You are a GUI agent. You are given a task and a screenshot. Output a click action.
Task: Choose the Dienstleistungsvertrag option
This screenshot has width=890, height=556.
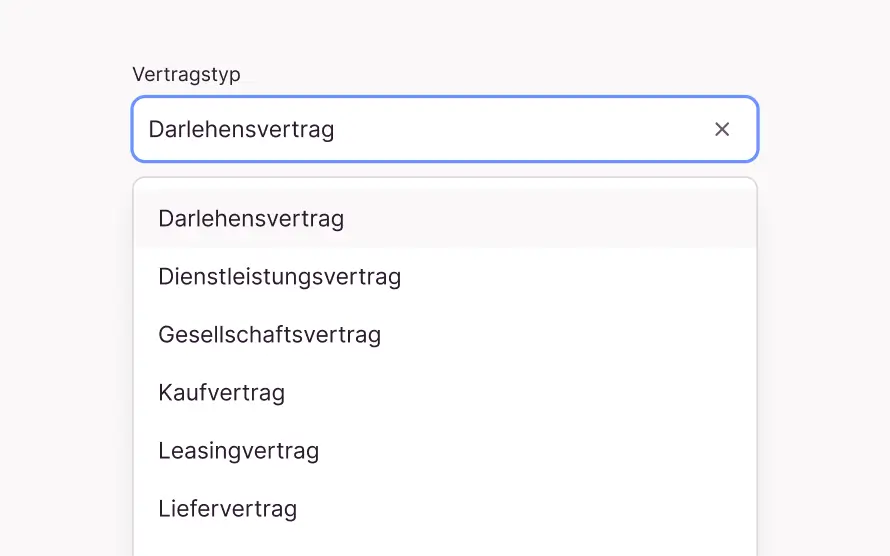280,277
